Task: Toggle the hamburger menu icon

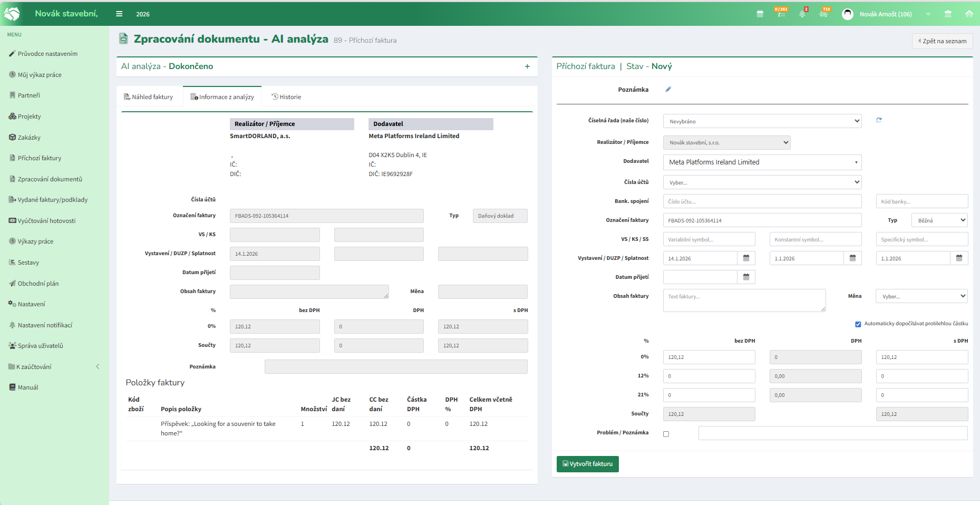Action: coord(119,14)
